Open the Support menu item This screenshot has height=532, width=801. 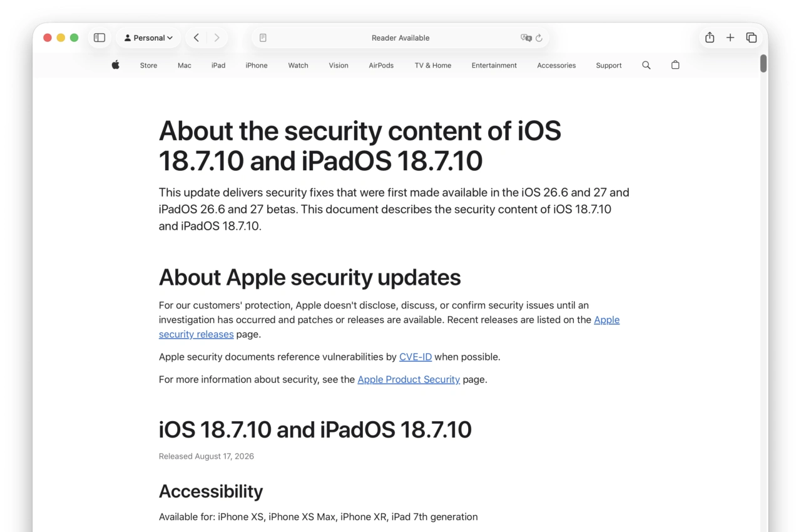(609, 65)
